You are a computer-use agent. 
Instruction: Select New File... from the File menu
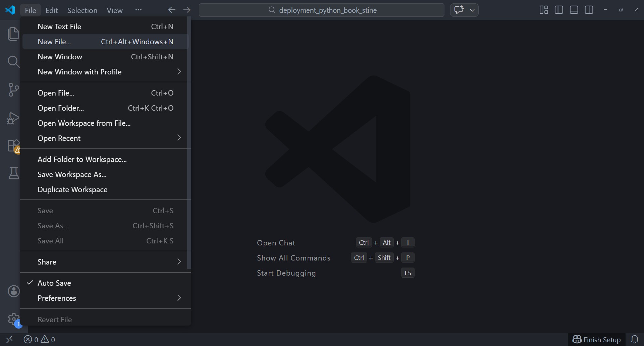coord(54,42)
